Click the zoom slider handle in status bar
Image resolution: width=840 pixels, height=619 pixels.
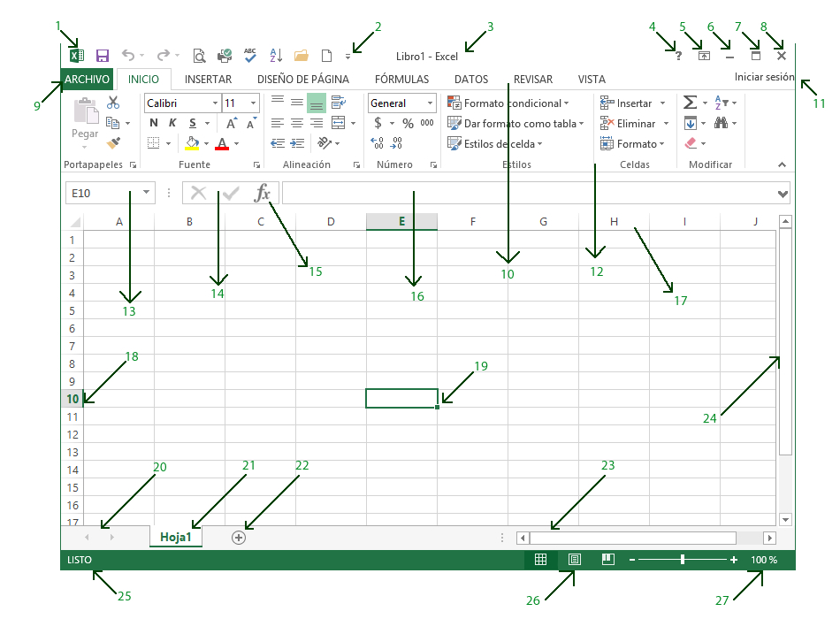[683, 560]
